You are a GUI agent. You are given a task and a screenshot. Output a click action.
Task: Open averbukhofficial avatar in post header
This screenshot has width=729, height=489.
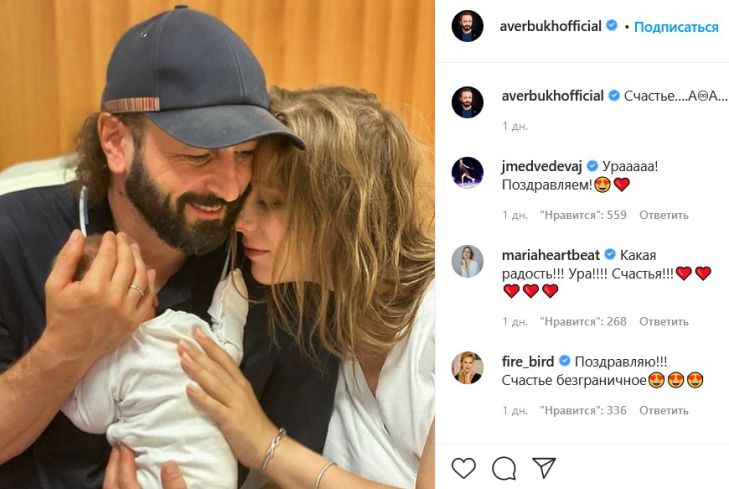tap(467, 26)
